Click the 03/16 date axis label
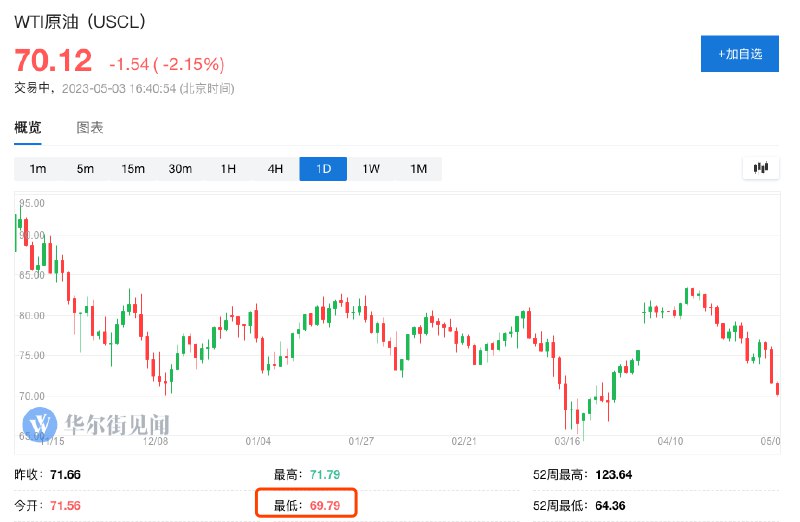This screenshot has width=800, height=522. pos(567,441)
